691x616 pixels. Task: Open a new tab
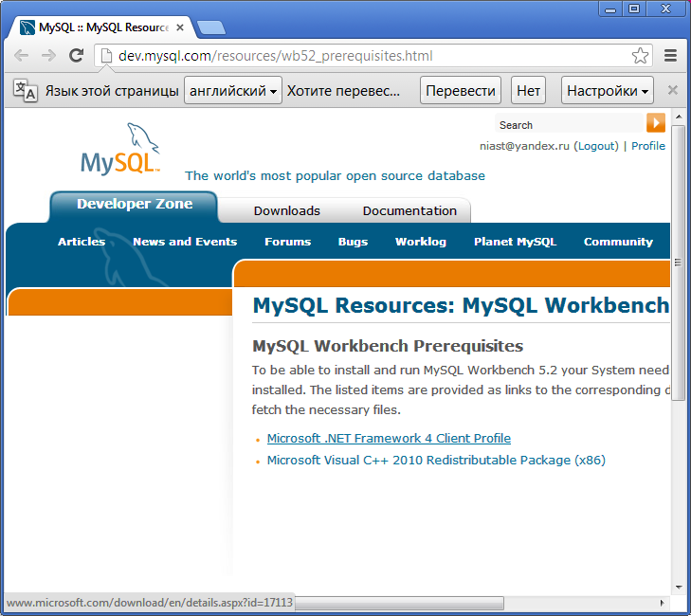[211, 27]
